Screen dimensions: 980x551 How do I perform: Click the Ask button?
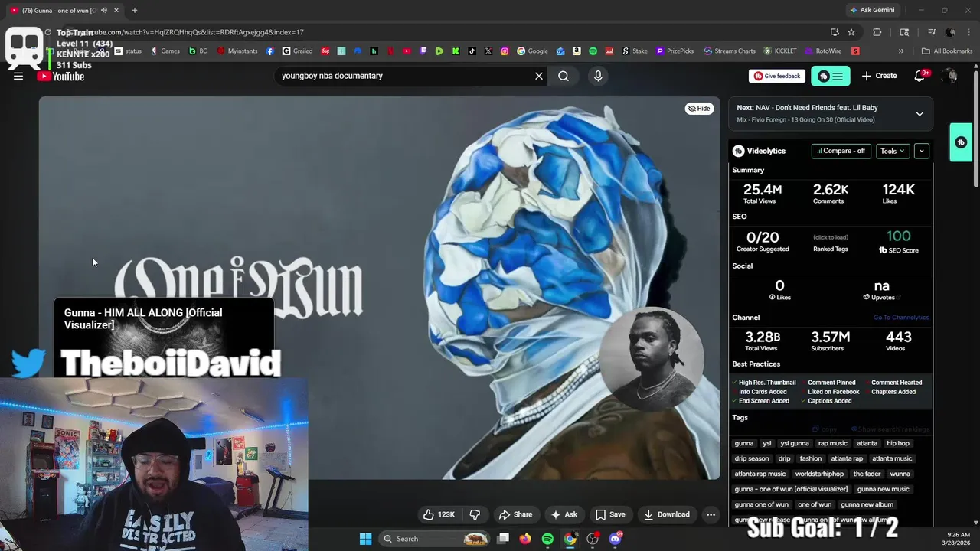[x=564, y=514]
